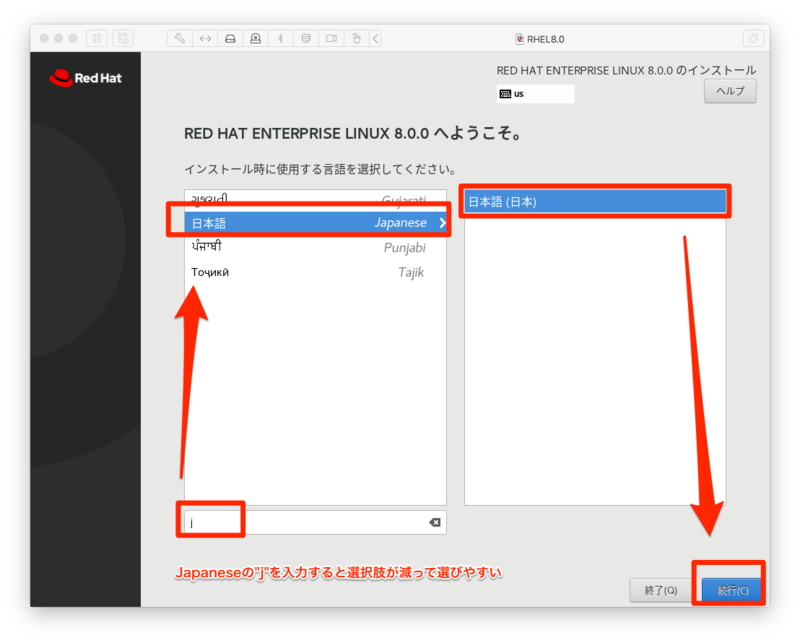Click the mouse device icon in toolbar
Screen dimensions: 800x643
click(357, 38)
